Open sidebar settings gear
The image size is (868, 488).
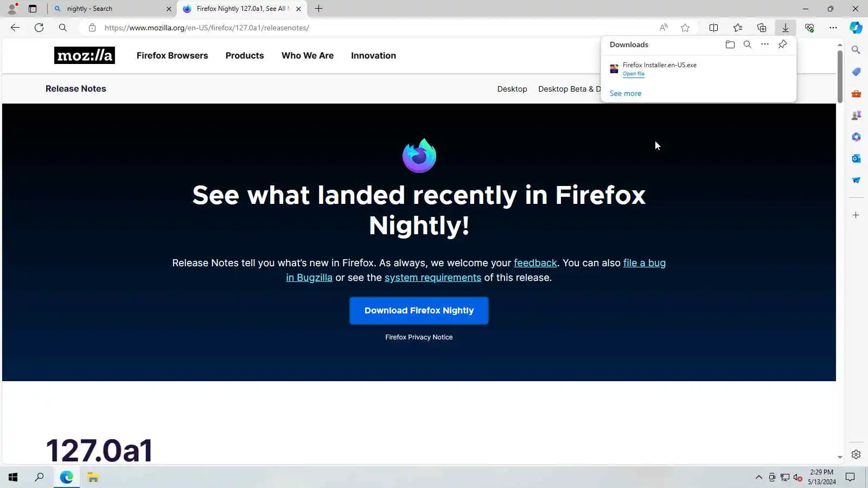coord(856,454)
